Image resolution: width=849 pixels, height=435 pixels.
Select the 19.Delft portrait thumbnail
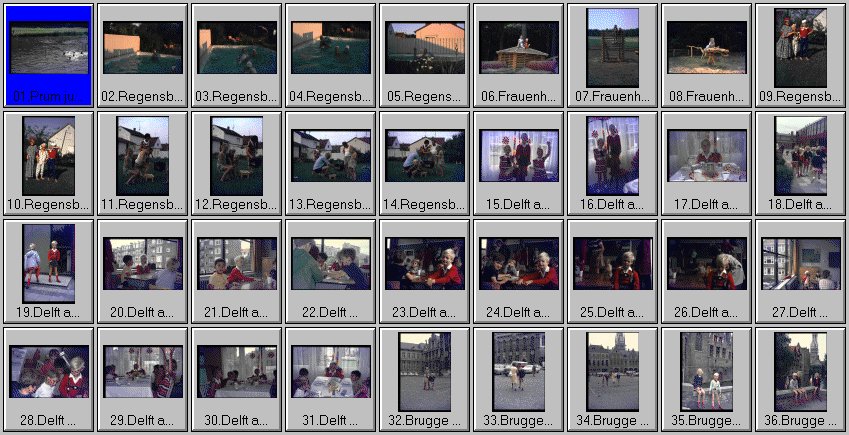click(49, 264)
